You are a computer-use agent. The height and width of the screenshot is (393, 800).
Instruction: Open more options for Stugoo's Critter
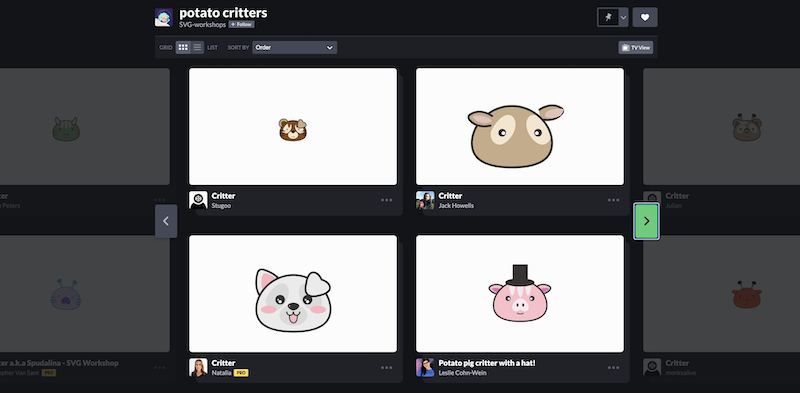coord(387,200)
